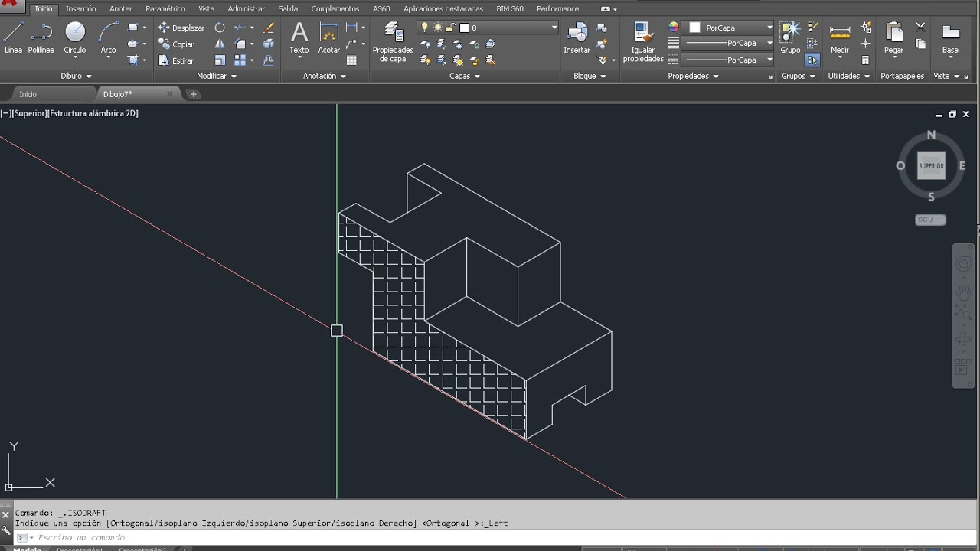The height and width of the screenshot is (551, 980).
Task: Select the Polilínea tool
Action: tap(41, 38)
